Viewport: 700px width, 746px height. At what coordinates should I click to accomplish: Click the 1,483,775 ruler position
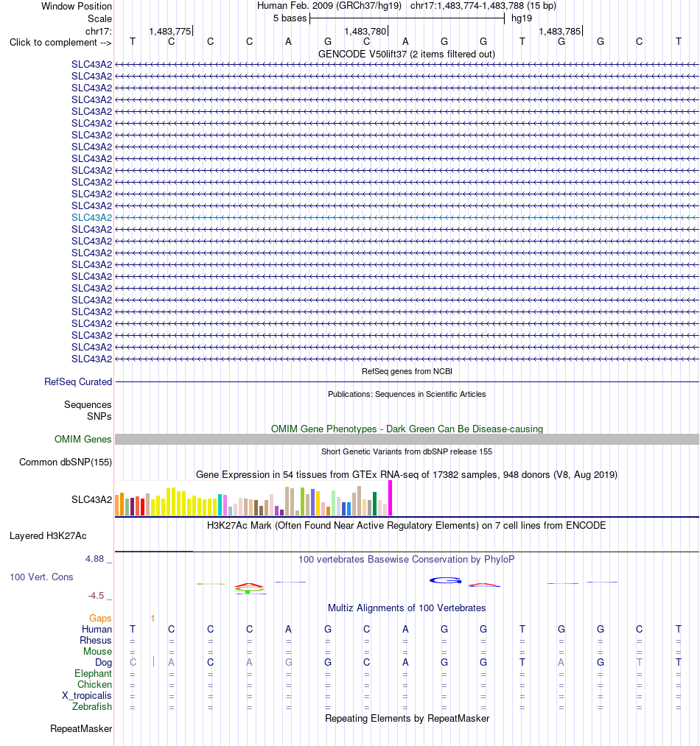point(170,32)
